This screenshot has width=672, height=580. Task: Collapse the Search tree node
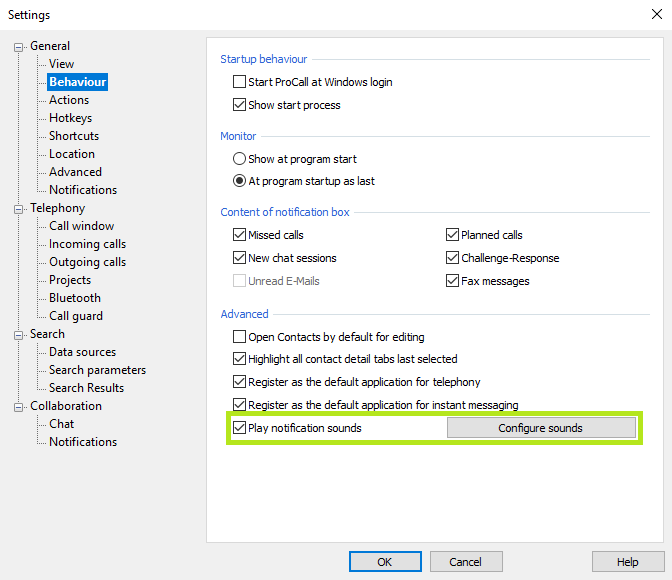[18, 334]
